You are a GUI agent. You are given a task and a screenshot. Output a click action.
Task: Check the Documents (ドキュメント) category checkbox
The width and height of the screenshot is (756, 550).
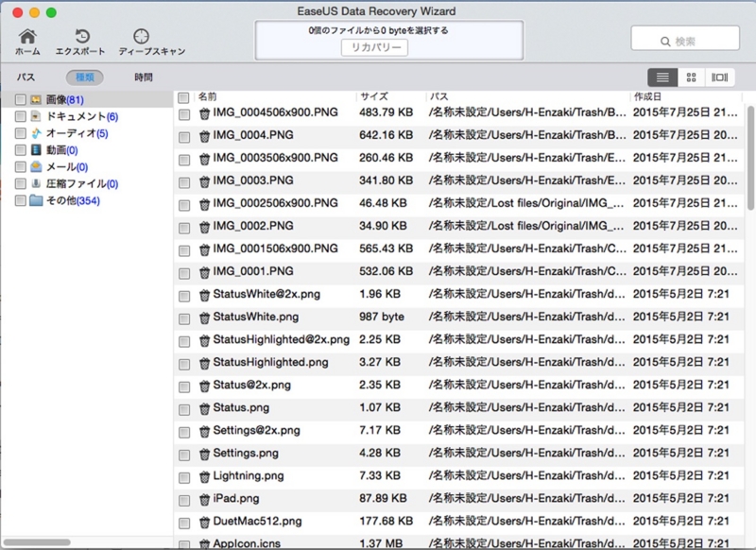point(20,116)
